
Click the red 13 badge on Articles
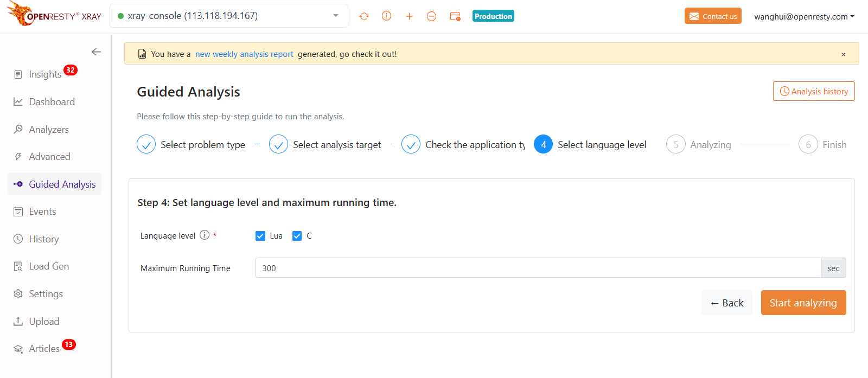pyautogui.click(x=69, y=344)
